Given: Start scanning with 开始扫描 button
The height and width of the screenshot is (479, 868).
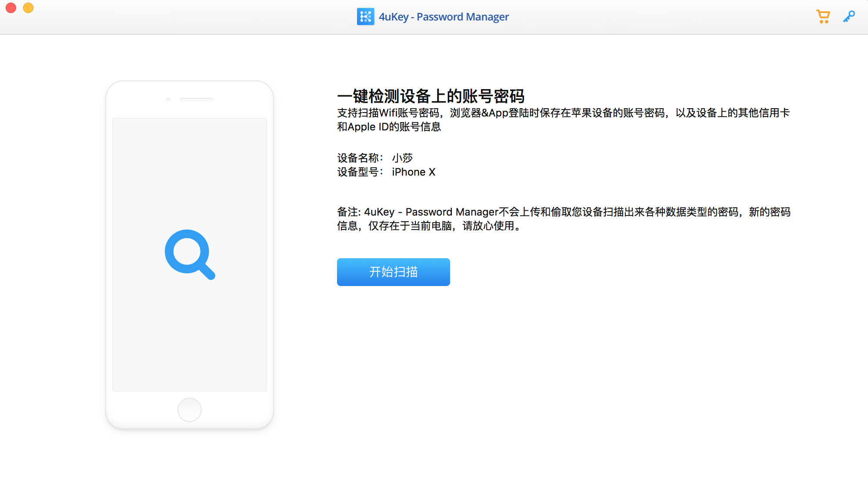Looking at the screenshot, I should [393, 272].
